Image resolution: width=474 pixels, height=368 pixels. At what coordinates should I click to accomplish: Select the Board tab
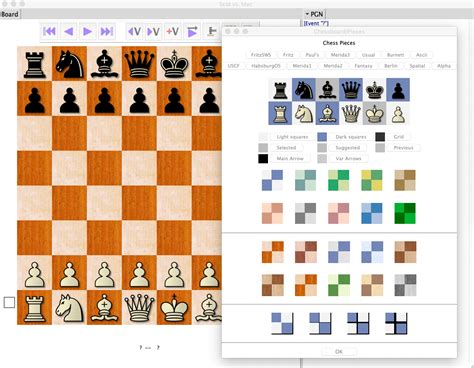coord(10,14)
